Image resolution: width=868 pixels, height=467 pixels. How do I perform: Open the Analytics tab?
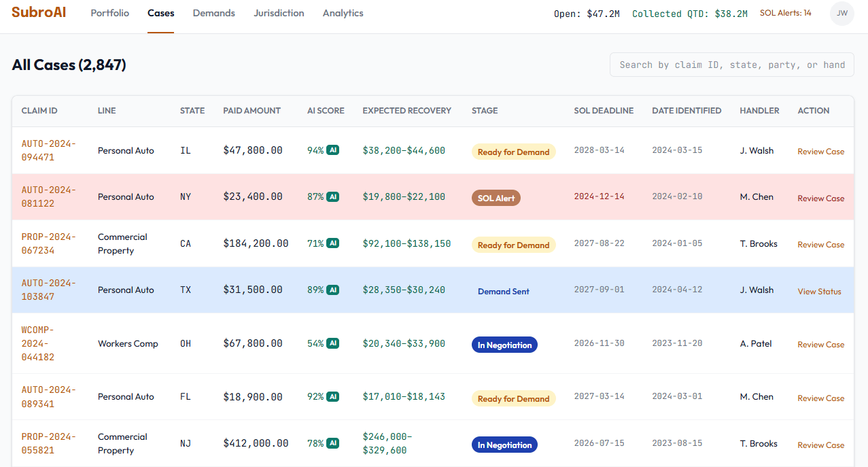coord(343,13)
